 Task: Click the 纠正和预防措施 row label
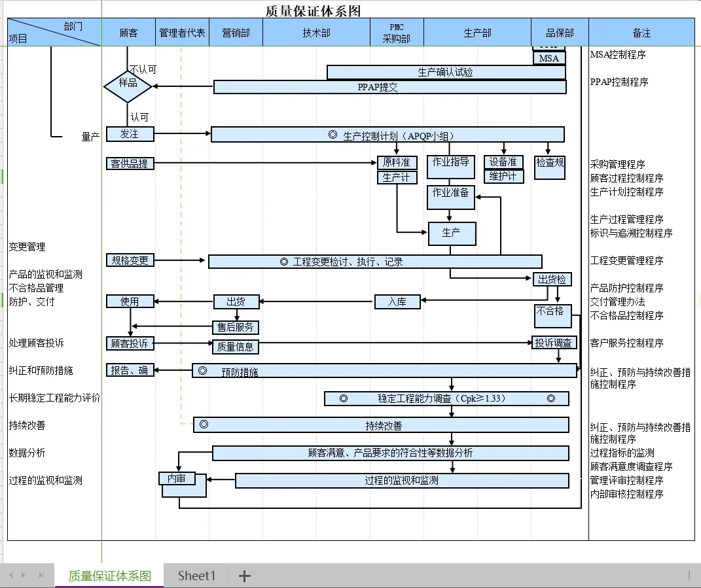point(41,370)
